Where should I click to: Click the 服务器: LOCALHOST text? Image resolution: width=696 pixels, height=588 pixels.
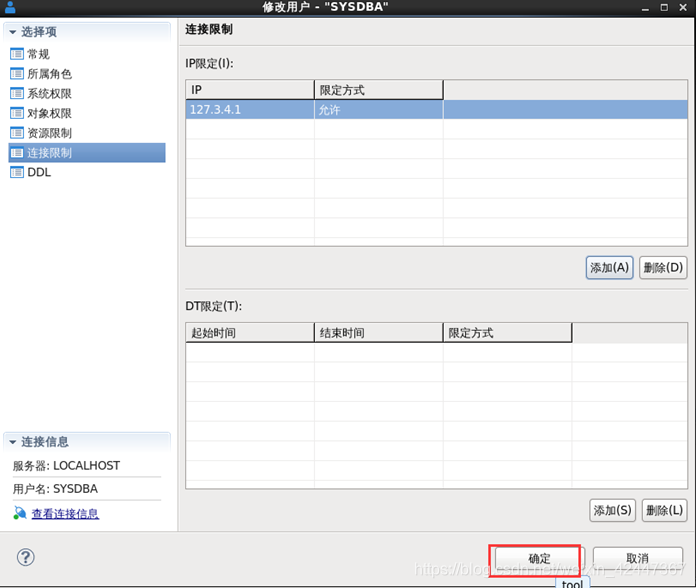click(66, 466)
